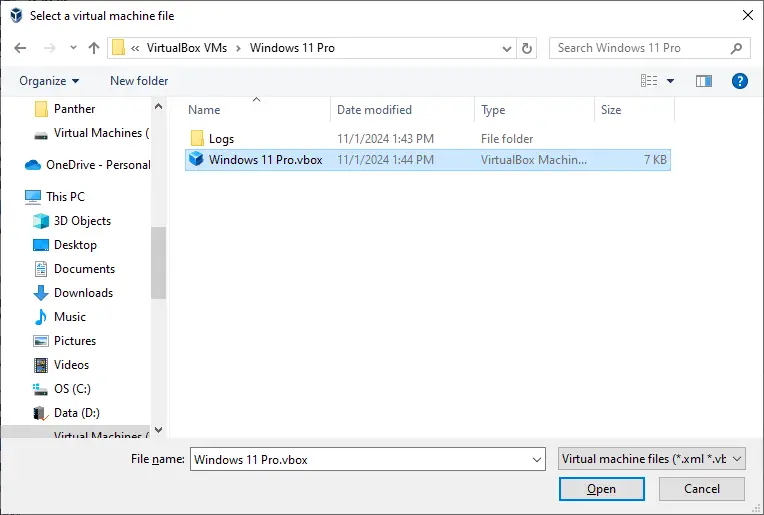Click the sidebar scroll down arrow
Viewport: 764px width, 515px height.
click(x=158, y=430)
